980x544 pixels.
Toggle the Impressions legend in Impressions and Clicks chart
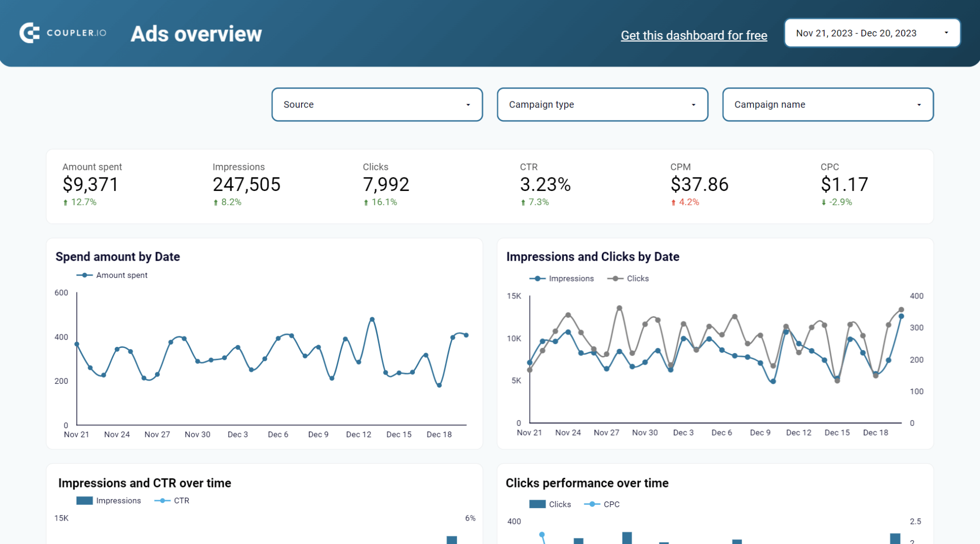(562, 278)
